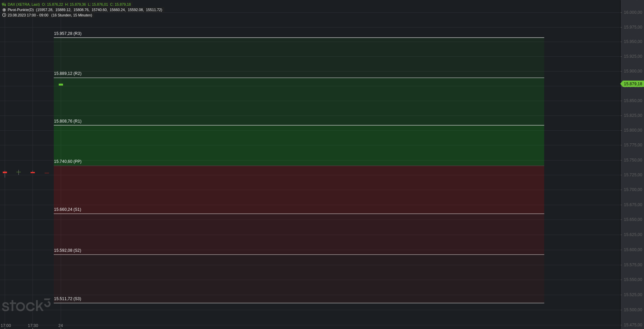Click the 15.660,24 (S1) support label
Screen dimensions: 644x329
coord(67,209)
